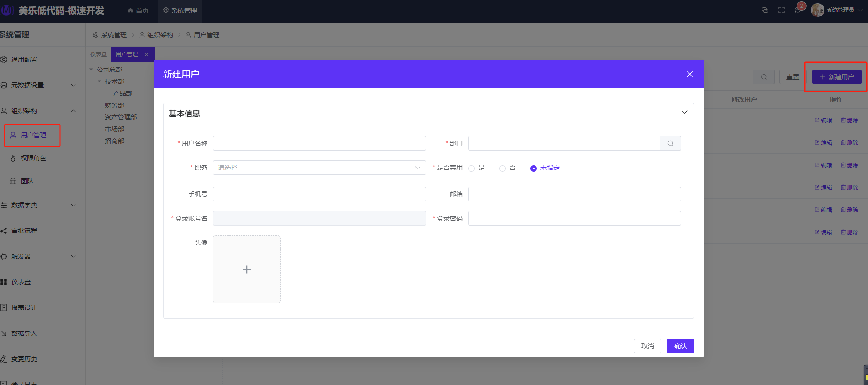This screenshot has height=385, width=868.
Task: Close the 新建用户 dialog with the X icon
Action: click(689, 74)
